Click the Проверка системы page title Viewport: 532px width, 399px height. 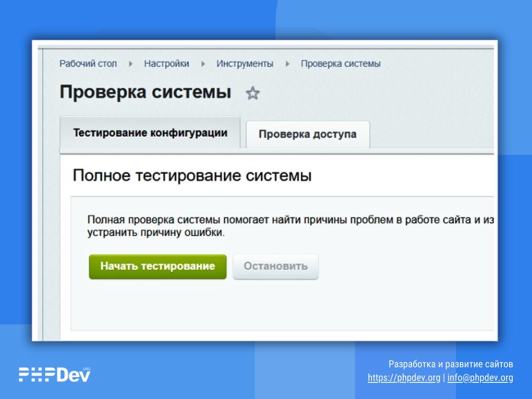tap(145, 92)
